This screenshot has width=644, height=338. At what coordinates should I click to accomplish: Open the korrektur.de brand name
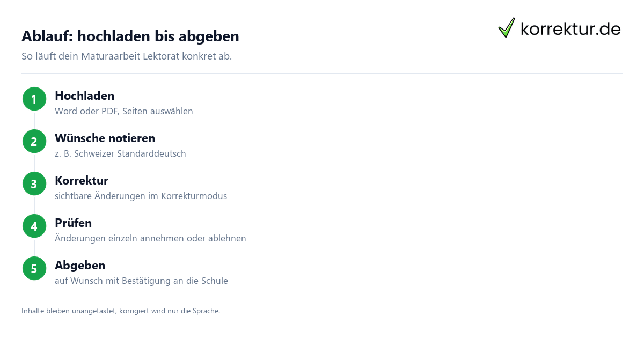point(570,29)
